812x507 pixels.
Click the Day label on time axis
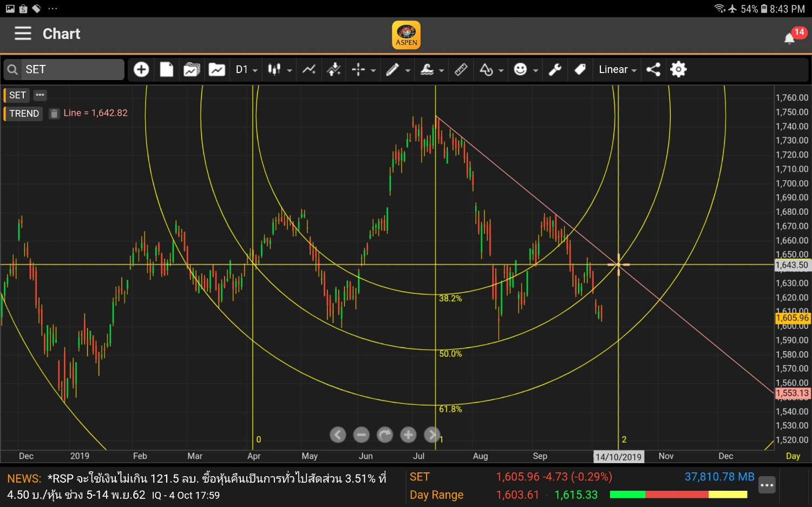793,456
